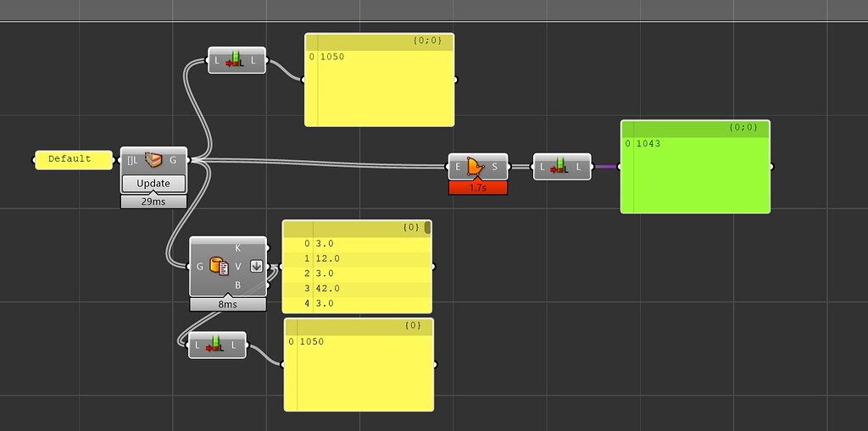Click the 8ms profiler label
868x431 pixels.
pos(227,304)
